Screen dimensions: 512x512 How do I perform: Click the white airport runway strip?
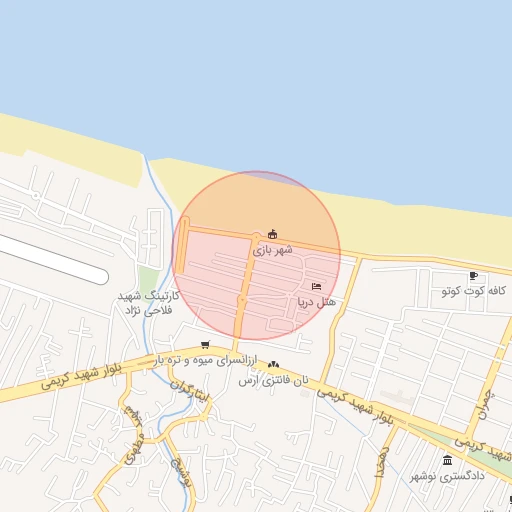(53, 260)
